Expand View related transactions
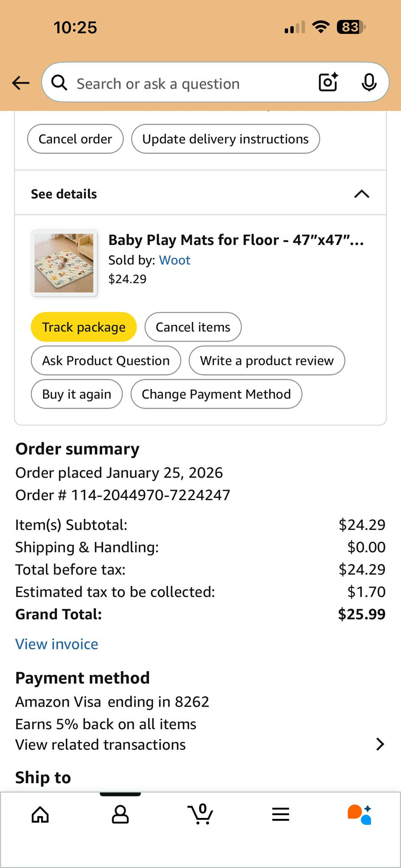401x868 pixels. (x=380, y=744)
